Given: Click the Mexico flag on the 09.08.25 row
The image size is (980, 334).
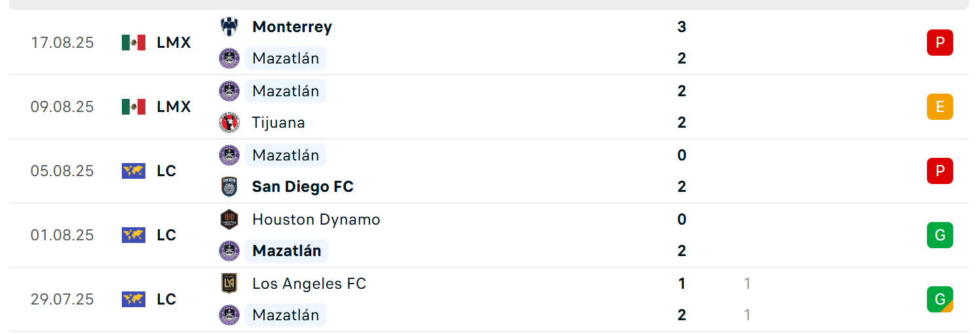Looking at the screenshot, I should (134, 107).
